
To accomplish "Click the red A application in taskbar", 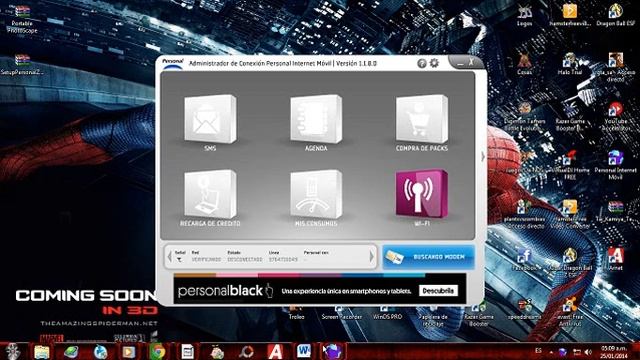I will (x=275, y=351).
